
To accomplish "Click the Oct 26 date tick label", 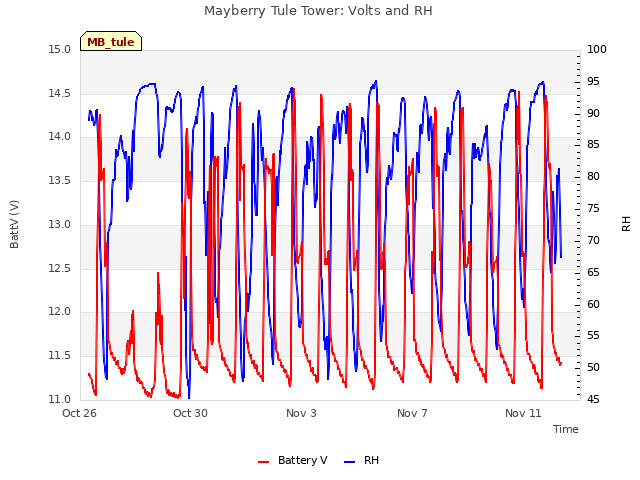I will point(79,413).
